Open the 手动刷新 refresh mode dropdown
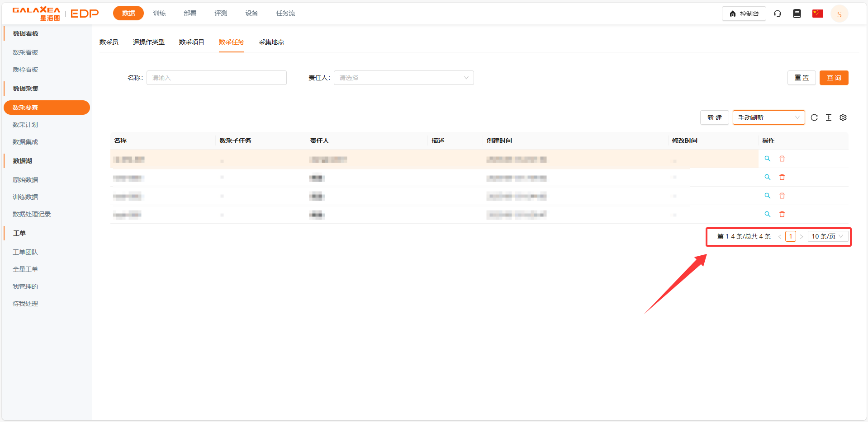Viewport: 868px width, 422px height. click(768, 117)
